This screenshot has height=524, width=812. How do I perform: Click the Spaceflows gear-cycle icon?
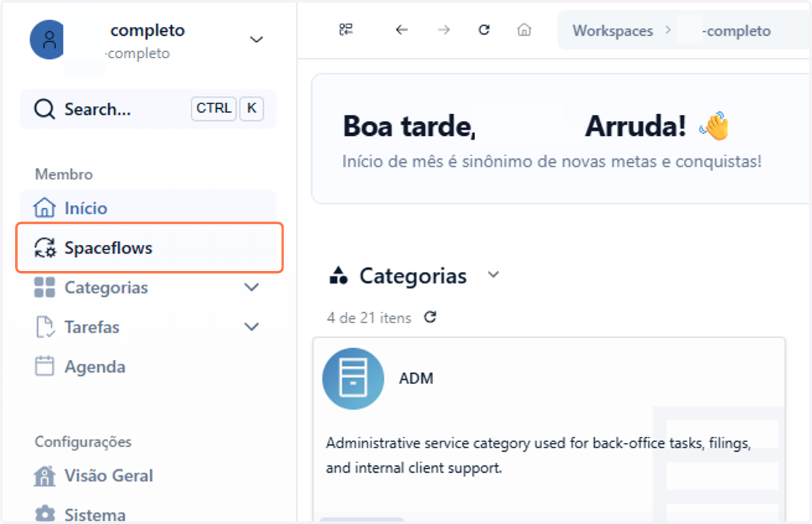coord(45,247)
